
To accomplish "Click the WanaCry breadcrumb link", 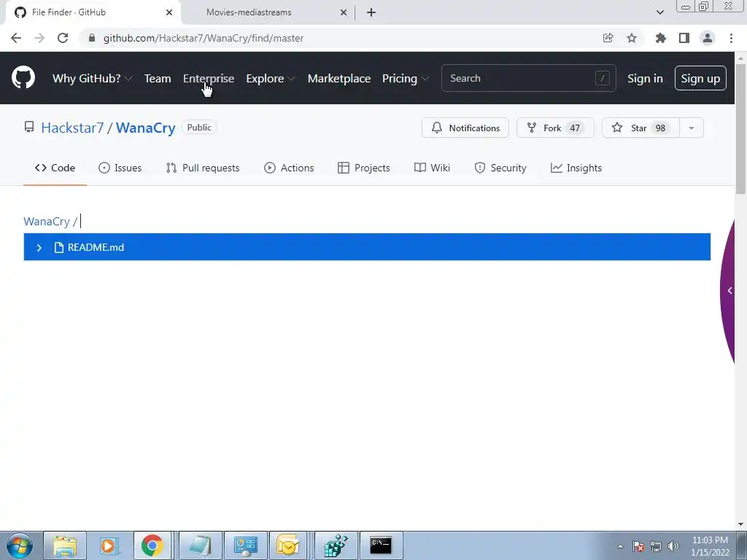I will tap(47, 222).
